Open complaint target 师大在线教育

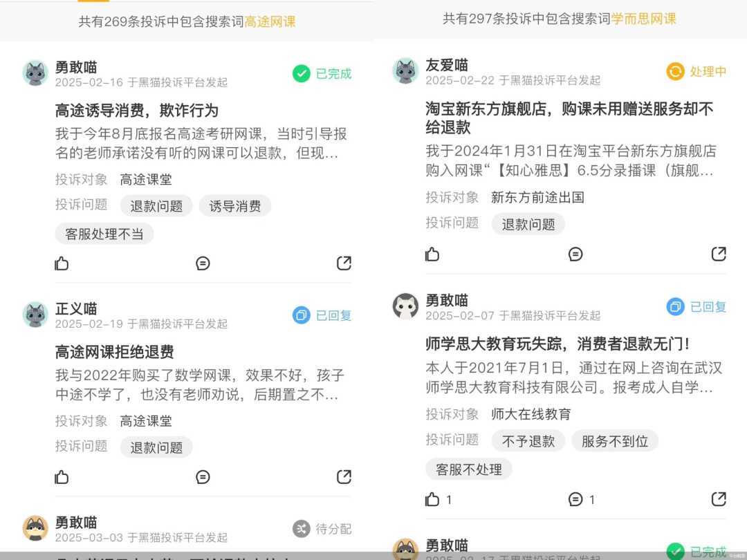click(x=531, y=414)
